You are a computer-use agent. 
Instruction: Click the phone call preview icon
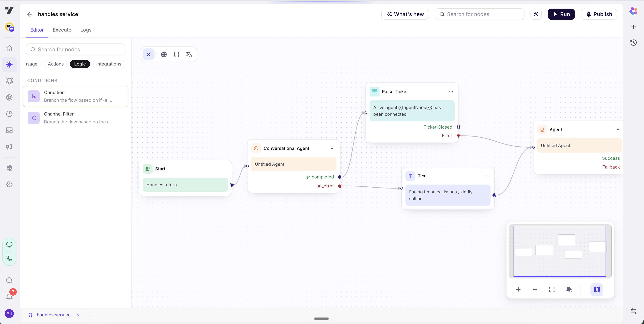click(x=9, y=258)
